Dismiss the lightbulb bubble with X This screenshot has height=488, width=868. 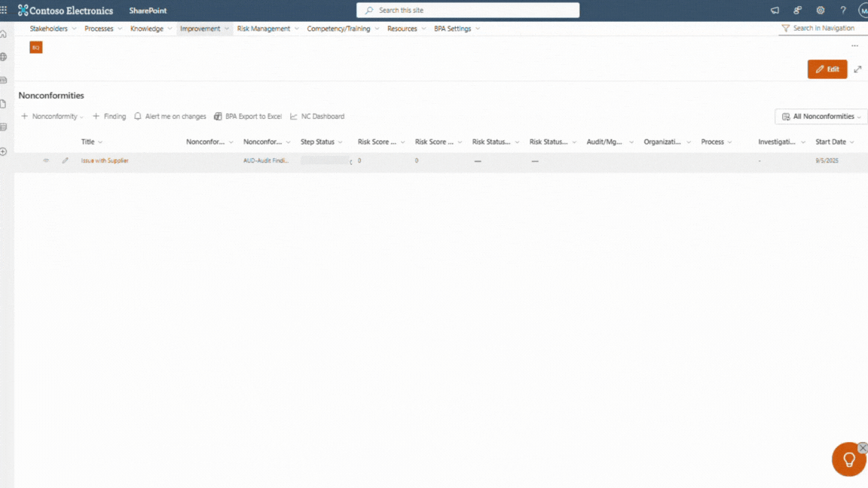pos(863,448)
